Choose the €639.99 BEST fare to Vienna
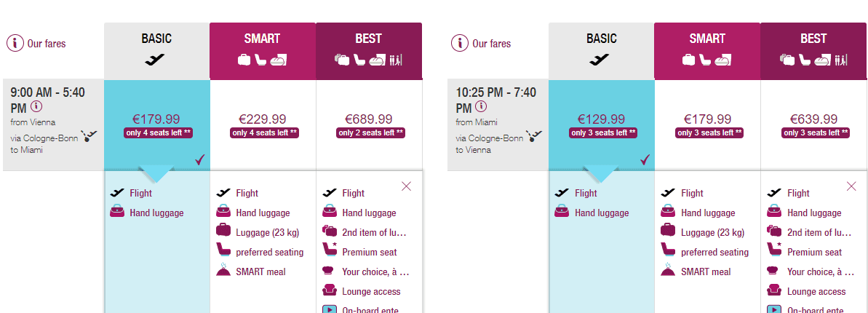Image resolution: width=868 pixels, height=313 pixels. pyautogui.click(x=813, y=125)
